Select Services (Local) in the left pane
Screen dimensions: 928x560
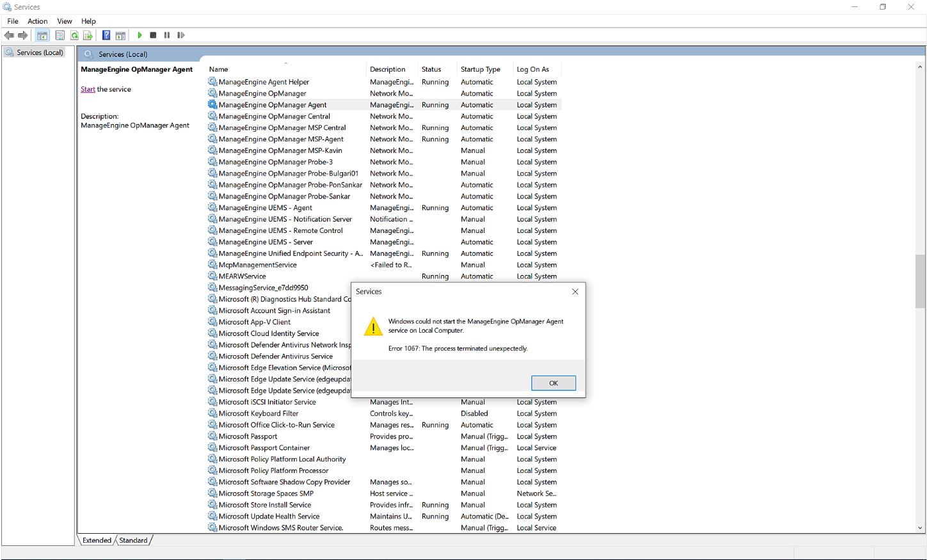click(40, 52)
